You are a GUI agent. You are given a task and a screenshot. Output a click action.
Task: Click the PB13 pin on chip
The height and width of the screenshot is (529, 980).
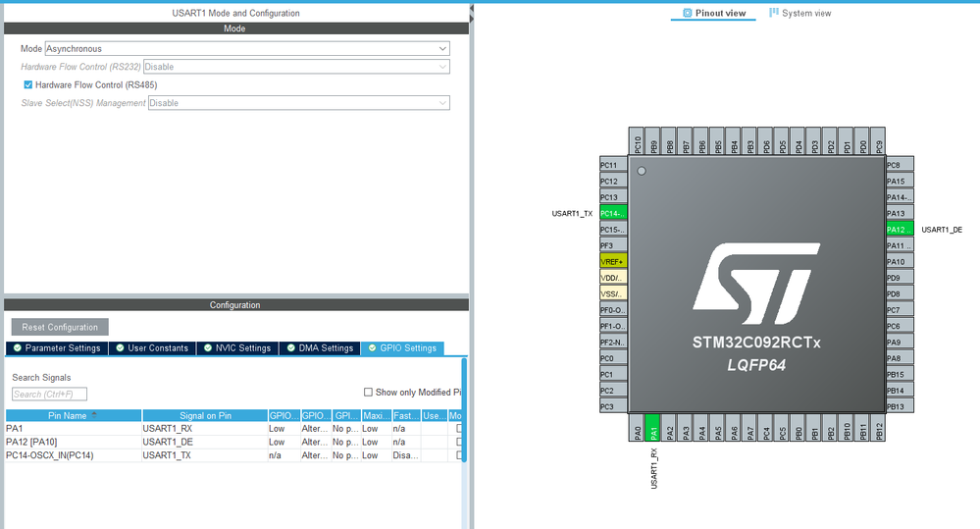coord(900,406)
